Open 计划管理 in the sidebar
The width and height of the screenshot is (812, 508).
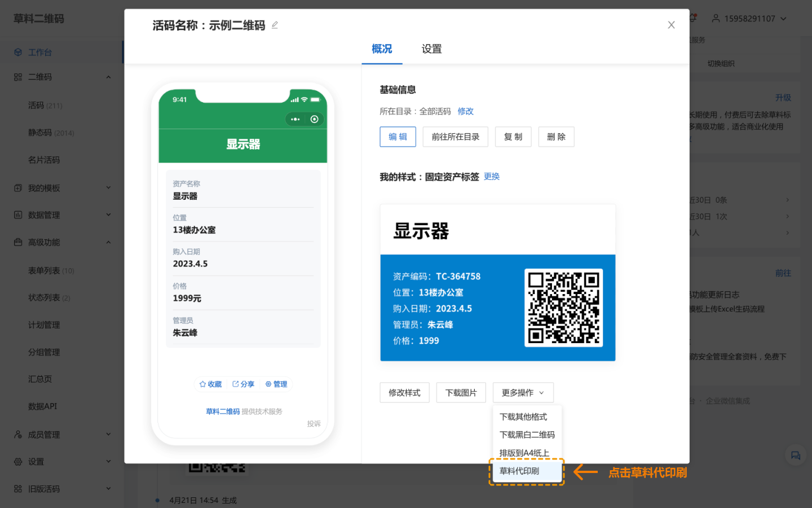tap(44, 325)
